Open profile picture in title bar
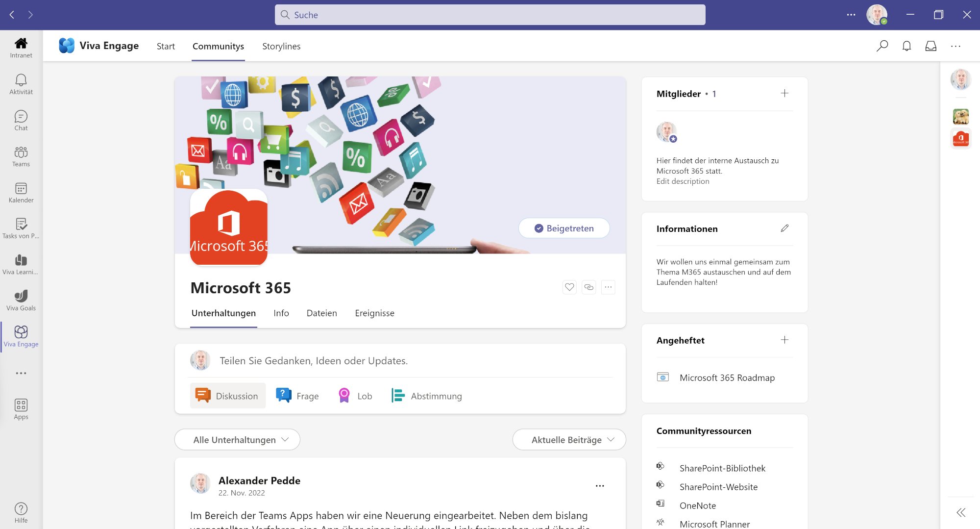This screenshot has height=529, width=980. [x=877, y=15]
